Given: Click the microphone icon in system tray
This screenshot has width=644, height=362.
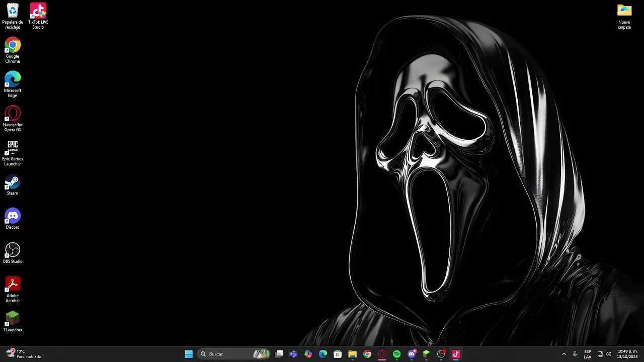Looking at the screenshot, I should (575, 354).
